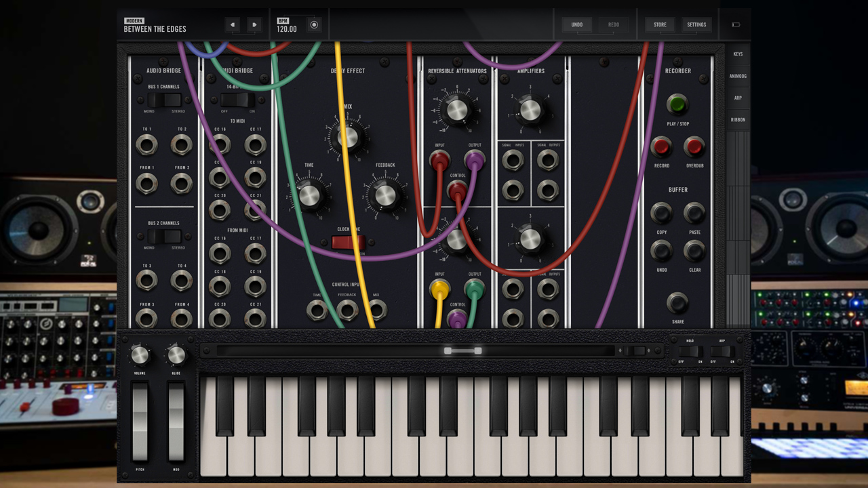Toggle the Arp on/off switch

722,351
